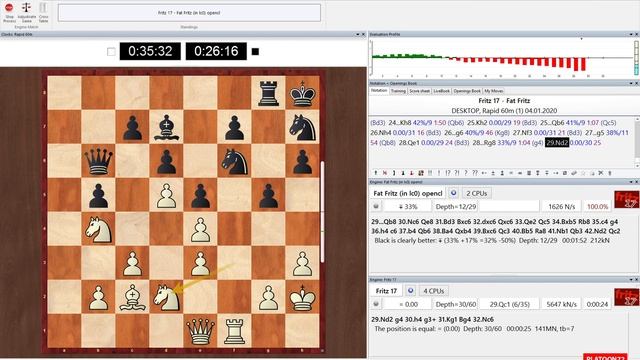Image resolution: width=640 pixels, height=360 pixels.
Task: Select the white queen on e1
Action: click(200, 331)
